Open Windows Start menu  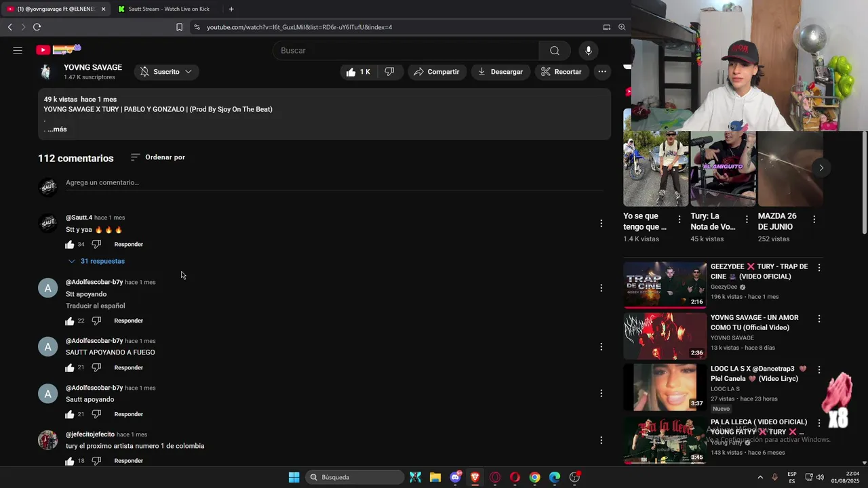[x=294, y=477]
